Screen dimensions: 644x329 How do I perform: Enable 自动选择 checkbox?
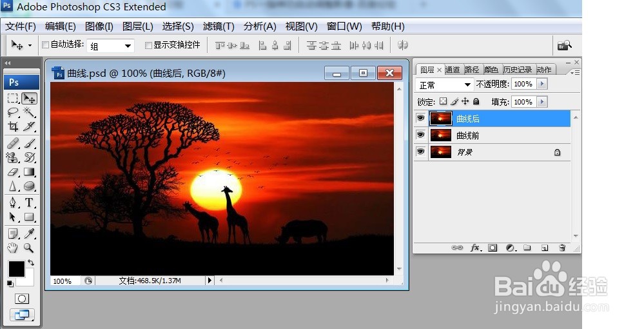click(46, 45)
